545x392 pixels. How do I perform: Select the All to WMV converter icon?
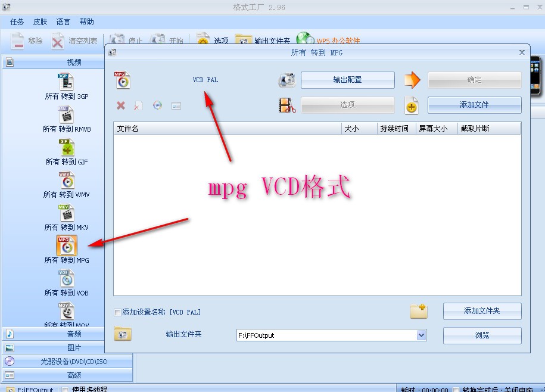66,181
